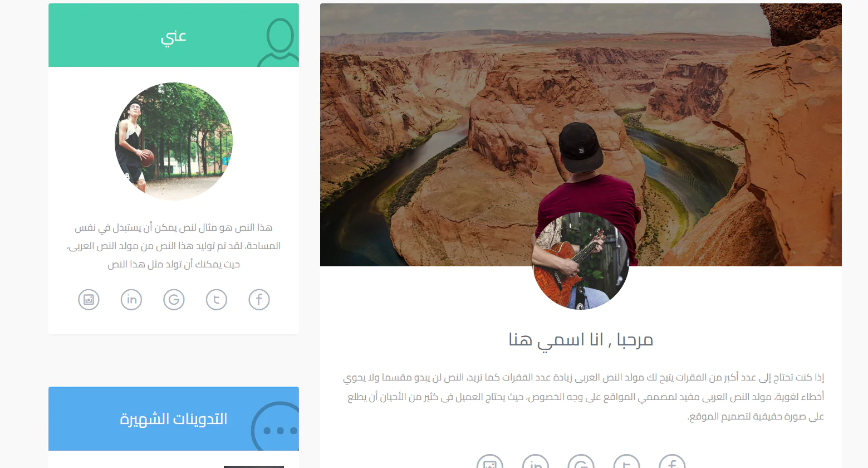868x468 pixels.
Task: Click the round basketball player profile photo
Action: pyautogui.click(x=174, y=142)
